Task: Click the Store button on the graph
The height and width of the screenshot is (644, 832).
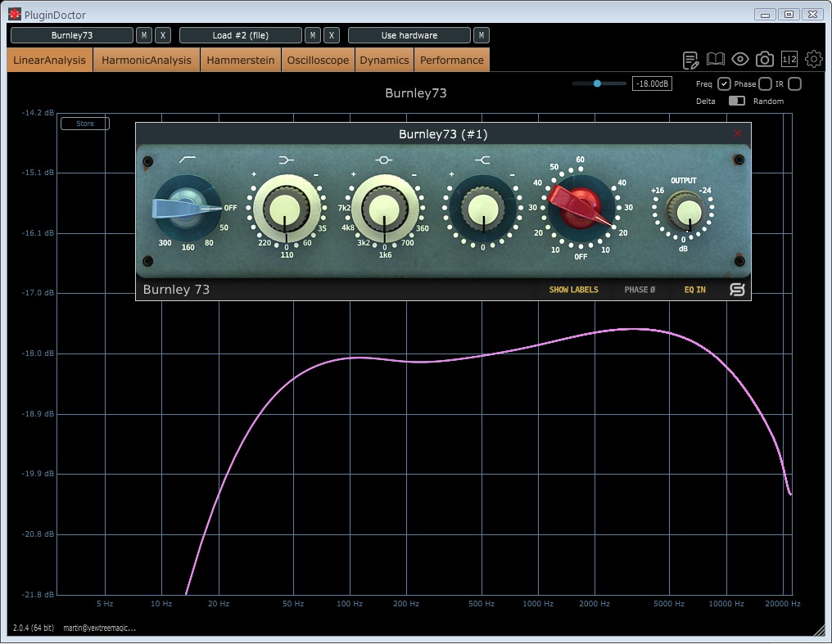Action: tap(85, 124)
